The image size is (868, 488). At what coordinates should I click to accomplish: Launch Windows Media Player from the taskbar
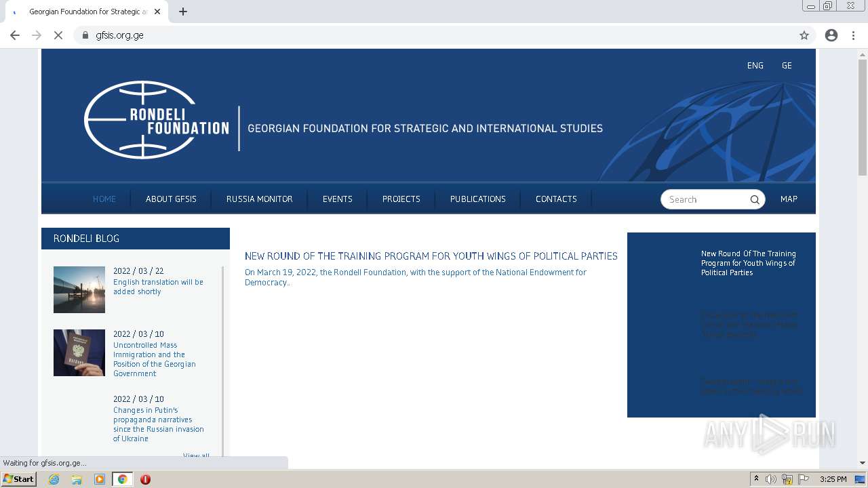[100, 479]
